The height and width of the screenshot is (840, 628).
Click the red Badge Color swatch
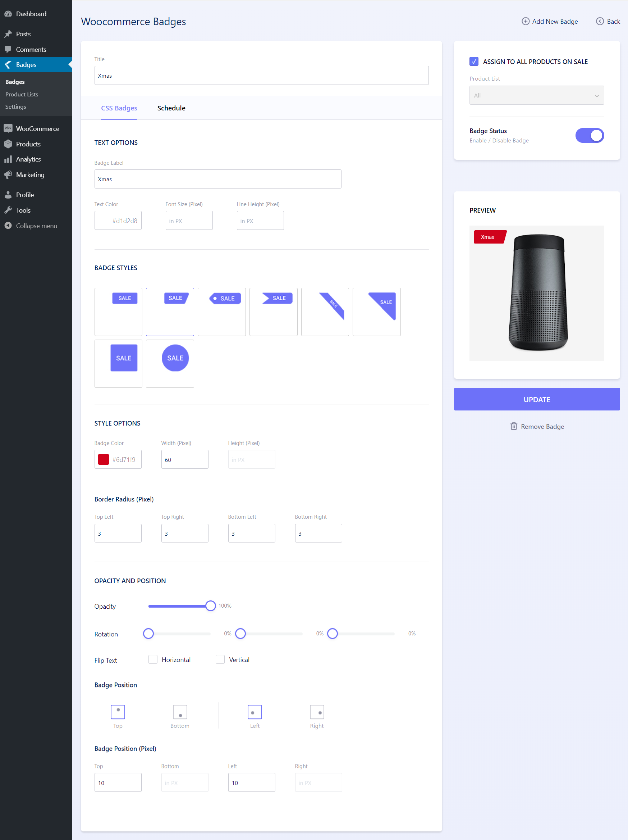point(104,459)
